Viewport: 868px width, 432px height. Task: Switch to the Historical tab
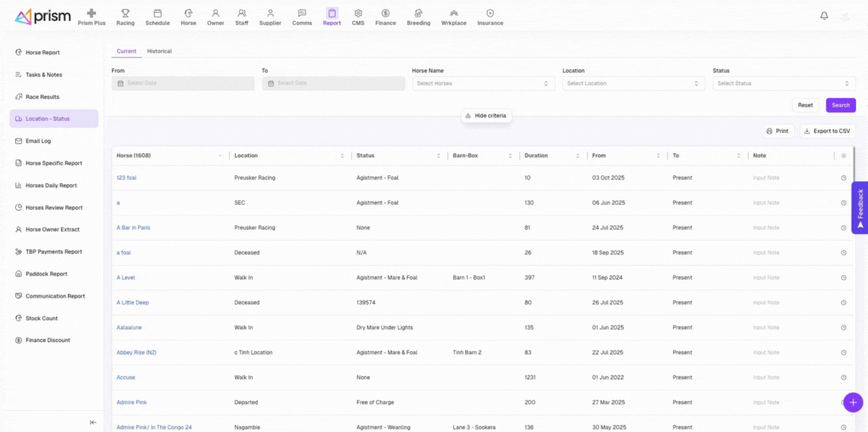click(159, 51)
